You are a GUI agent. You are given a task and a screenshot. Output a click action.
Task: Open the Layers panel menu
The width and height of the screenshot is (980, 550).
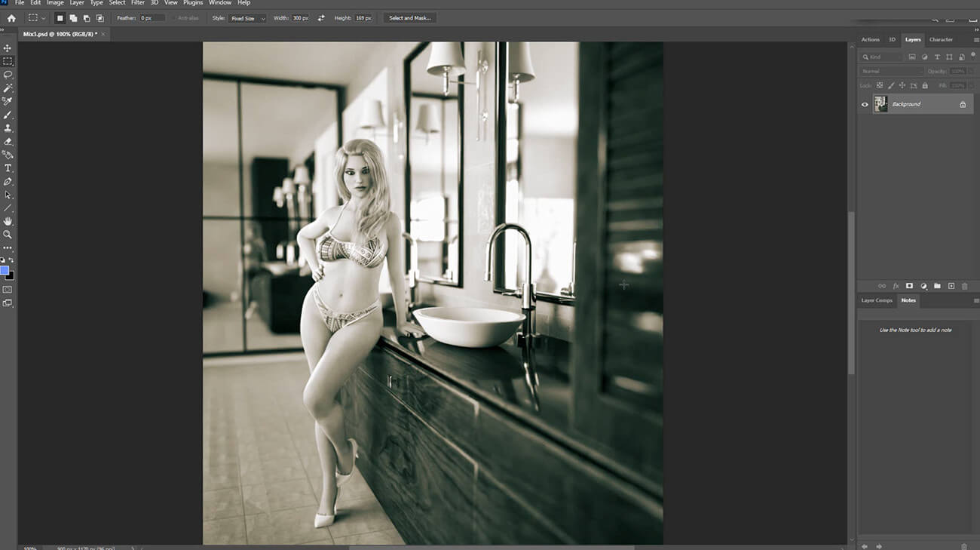click(975, 39)
